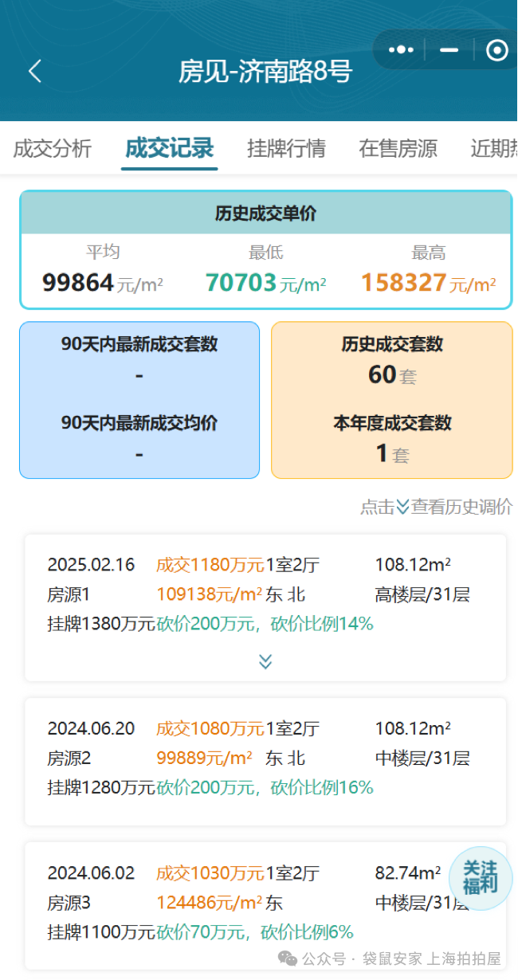Click the page title 房见-济南路8号
The width and height of the screenshot is (518, 980).
pos(265,72)
